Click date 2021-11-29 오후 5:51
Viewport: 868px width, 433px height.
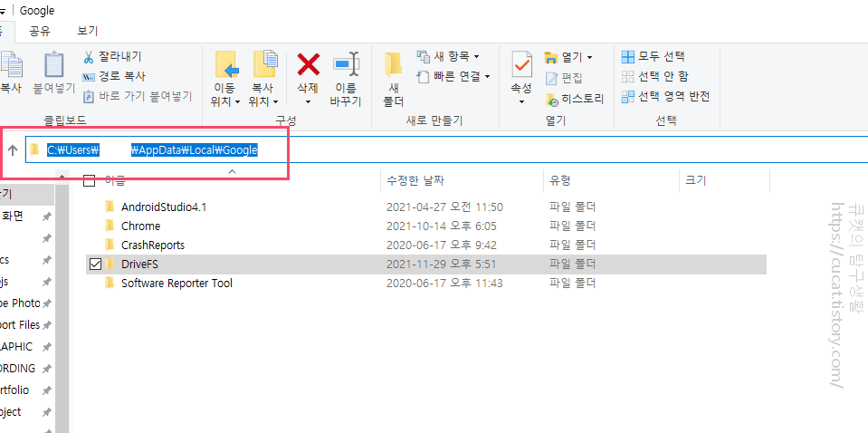pyautogui.click(x=441, y=265)
